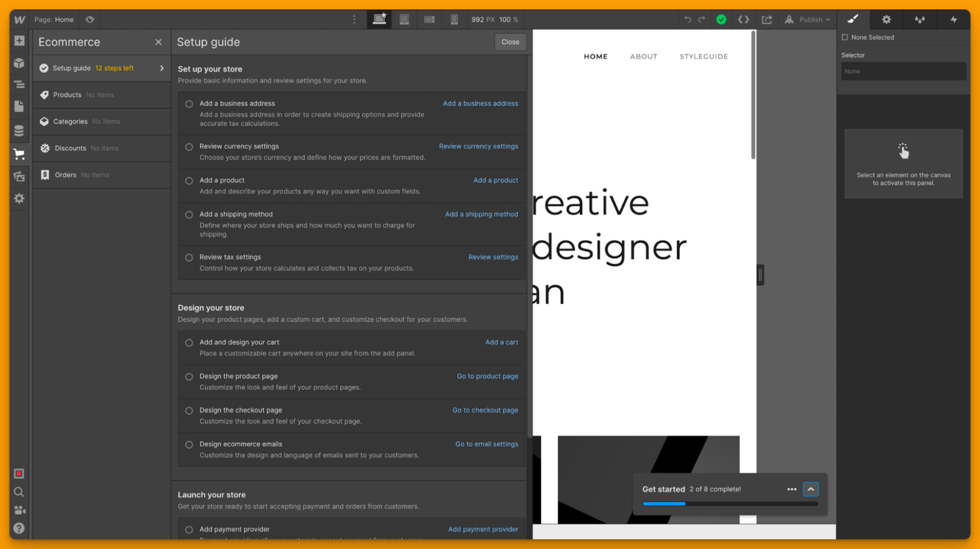The image size is (980, 549).
Task: Click the Selector input field
Action: [x=904, y=71]
